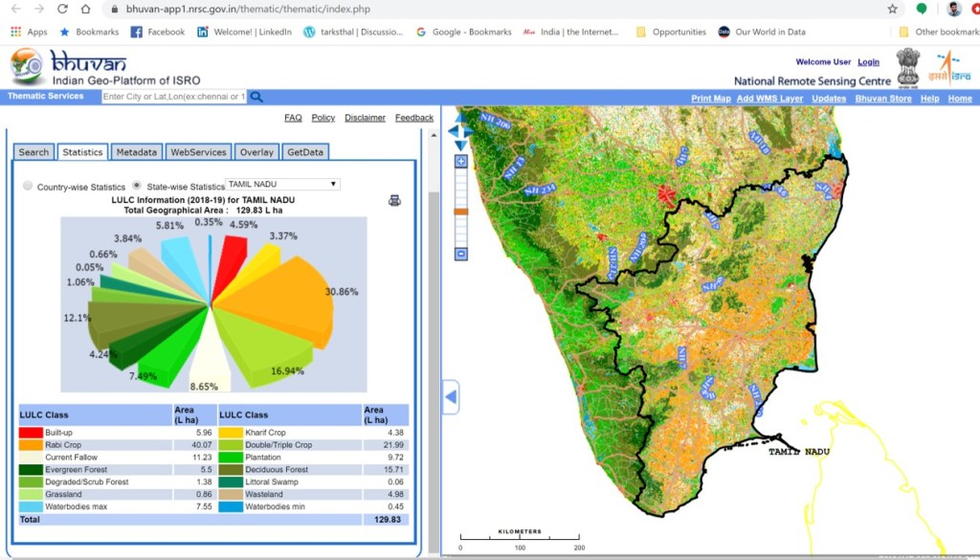The height and width of the screenshot is (560, 980).
Task: Open the FAQ link
Action: point(293,118)
